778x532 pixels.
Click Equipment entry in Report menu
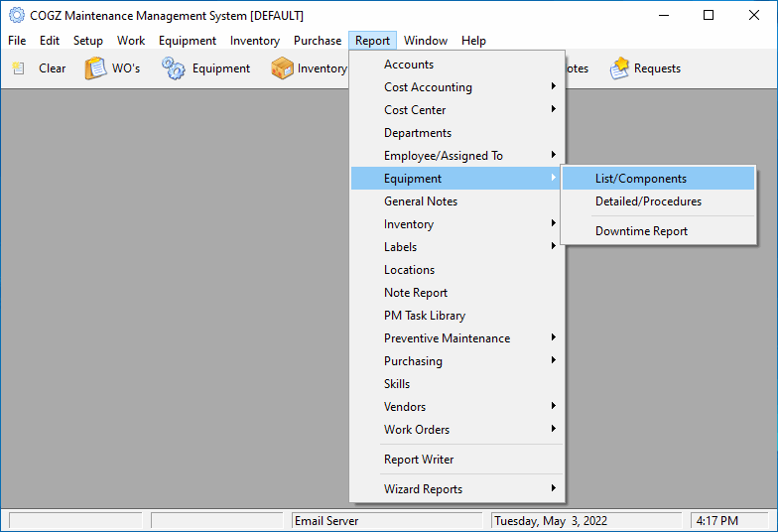456,179
